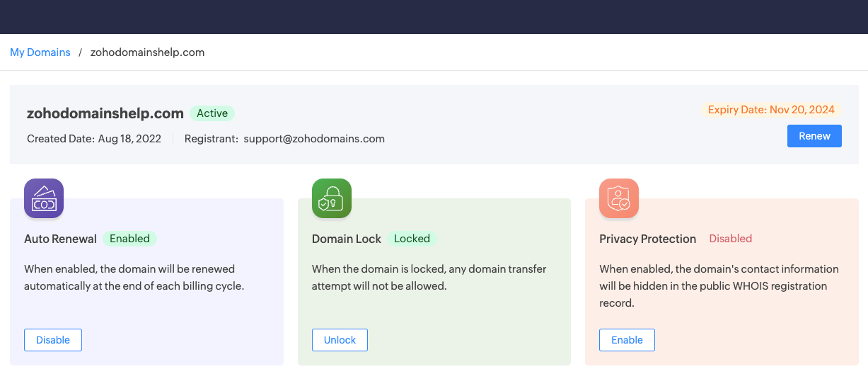The image size is (868, 374).
Task: Click the WHOIS privacy description paragraph
Action: click(x=719, y=286)
